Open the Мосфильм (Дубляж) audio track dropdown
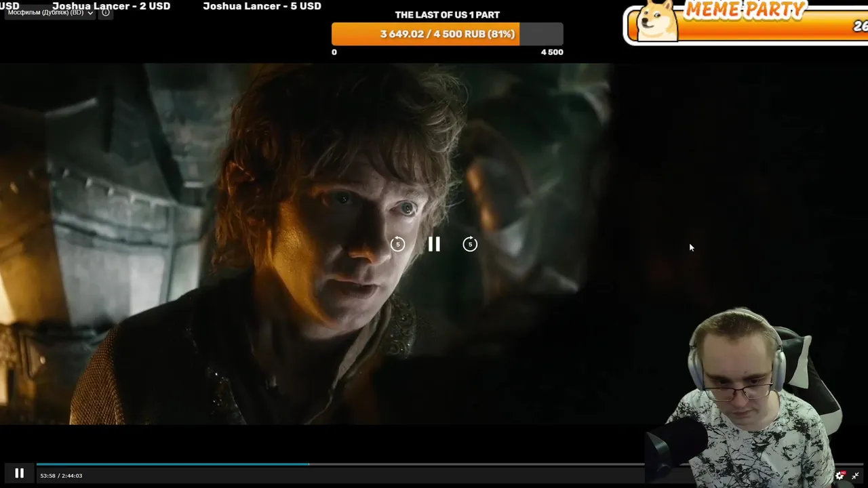This screenshot has height=488, width=868. 50,12
